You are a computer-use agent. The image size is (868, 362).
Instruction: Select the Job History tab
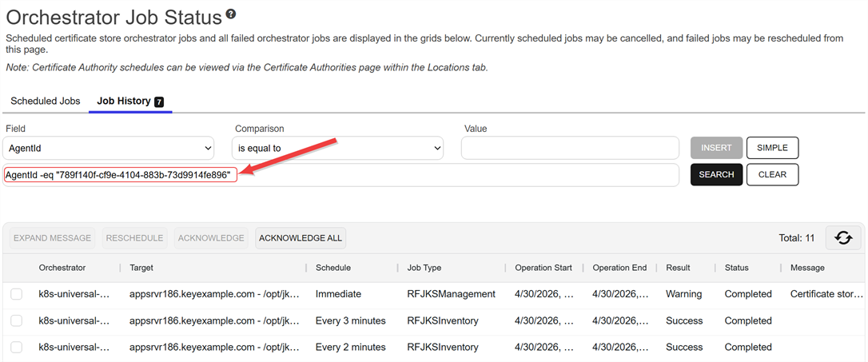[x=130, y=101]
